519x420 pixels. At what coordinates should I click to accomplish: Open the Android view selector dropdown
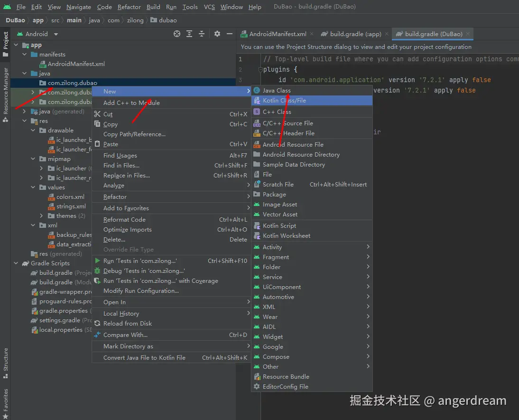(x=38, y=34)
